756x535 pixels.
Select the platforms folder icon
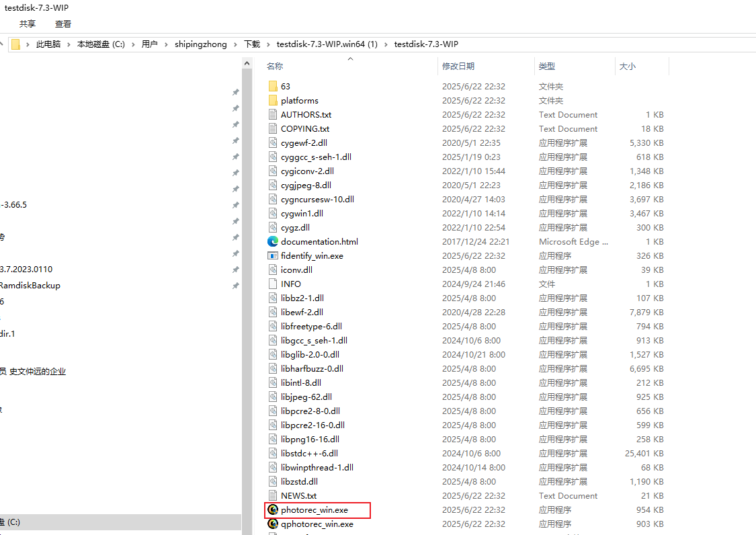point(273,100)
